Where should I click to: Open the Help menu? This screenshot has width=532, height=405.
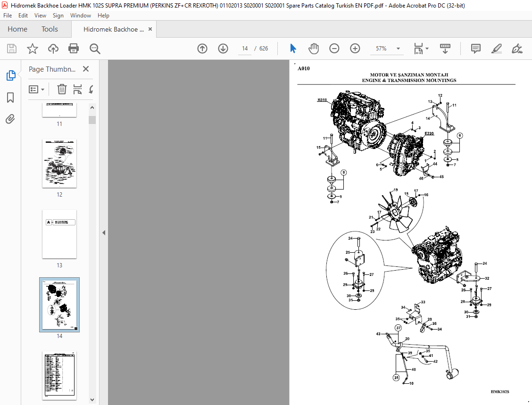pos(103,16)
